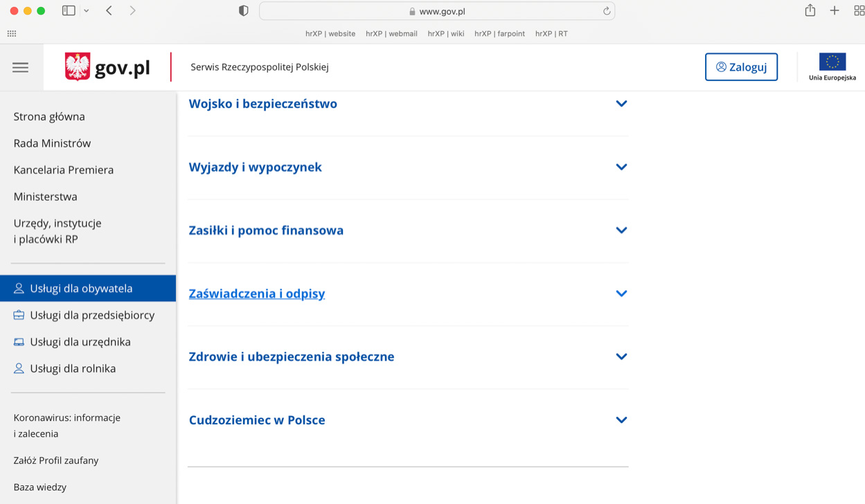865x504 pixels.
Task: Toggle the Safari sidebar
Action: [x=69, y=10]
